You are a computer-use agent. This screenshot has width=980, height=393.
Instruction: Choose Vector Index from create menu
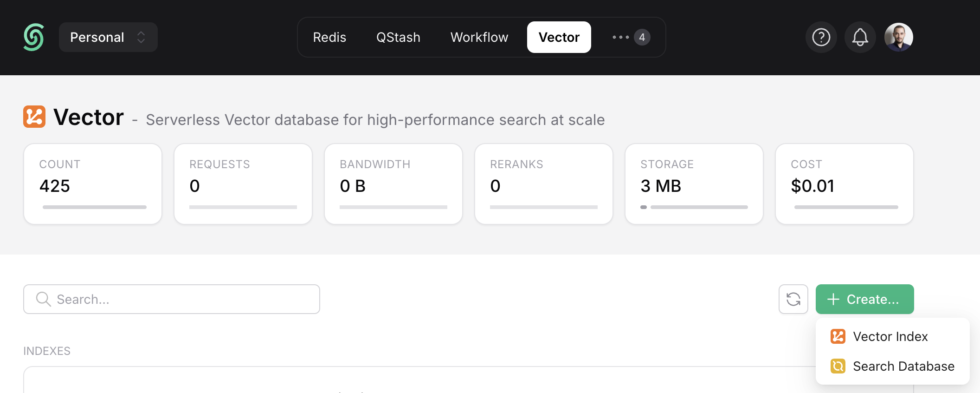893,336
